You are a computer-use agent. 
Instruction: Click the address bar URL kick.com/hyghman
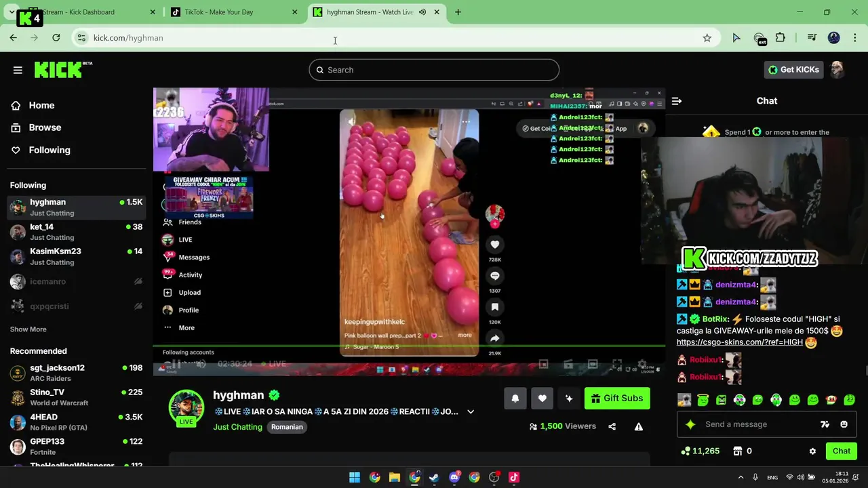pos(128,38)
